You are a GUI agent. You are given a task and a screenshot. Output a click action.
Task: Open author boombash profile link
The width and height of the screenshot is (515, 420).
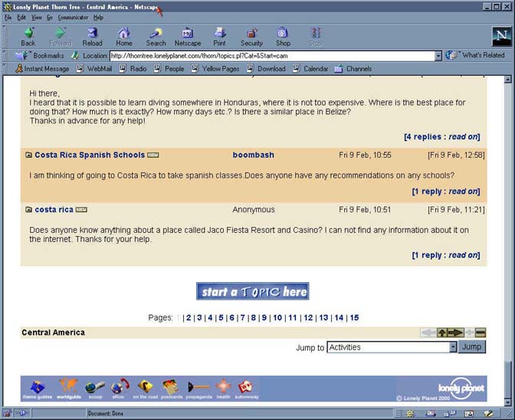click(253, 155)
